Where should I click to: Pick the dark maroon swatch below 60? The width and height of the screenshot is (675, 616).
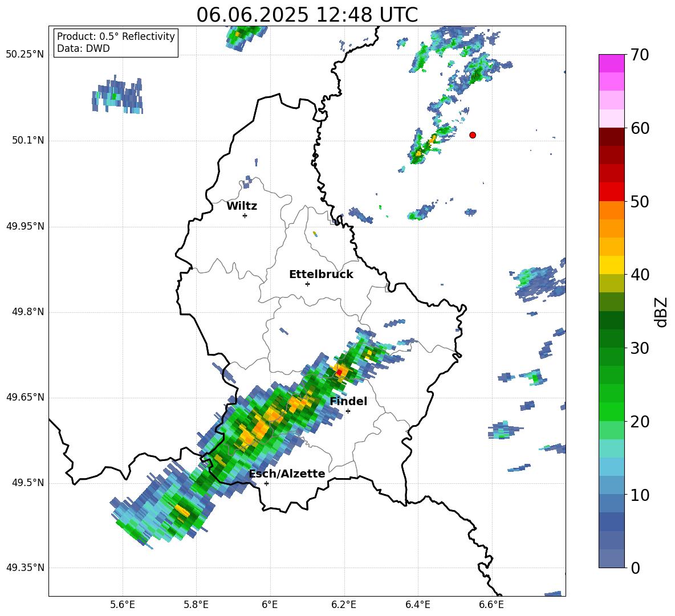coord(611,136)
